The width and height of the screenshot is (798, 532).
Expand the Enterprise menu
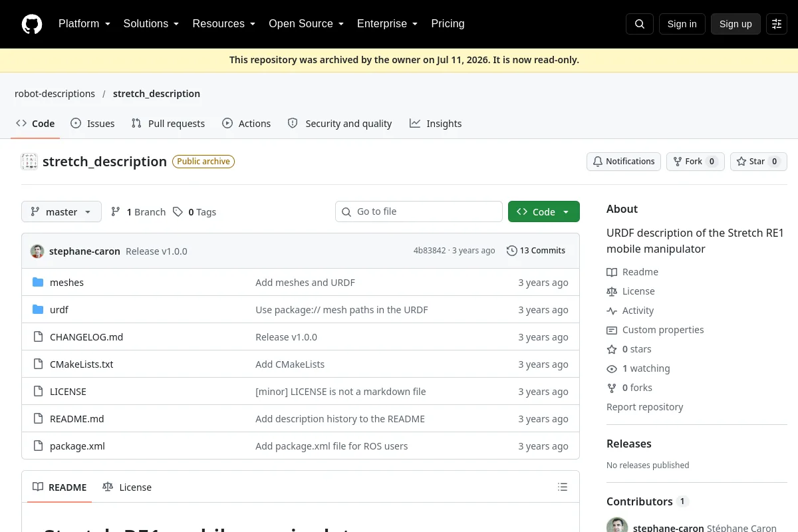pyautogui.click(x=387, y=24)
